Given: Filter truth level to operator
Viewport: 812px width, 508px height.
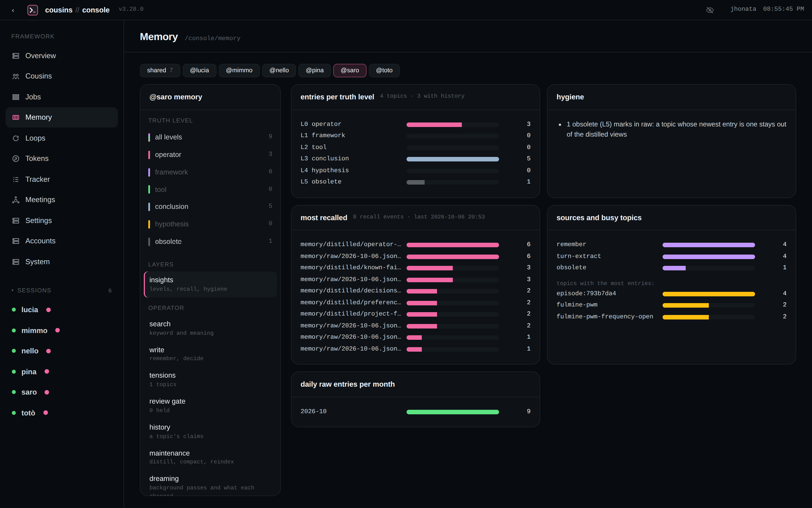Looking at the screenshot, I should pyautogui.click(x=210, y=155).
